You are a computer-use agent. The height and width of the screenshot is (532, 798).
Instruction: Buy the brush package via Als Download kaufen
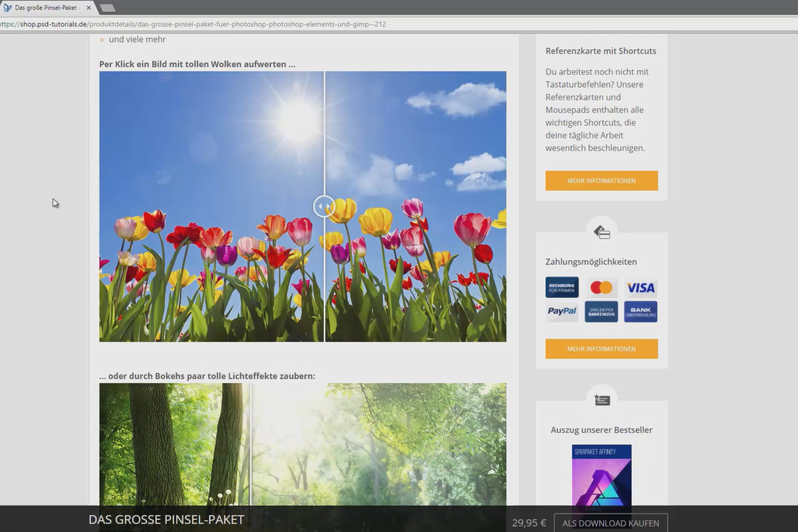(x=610, y=523)
